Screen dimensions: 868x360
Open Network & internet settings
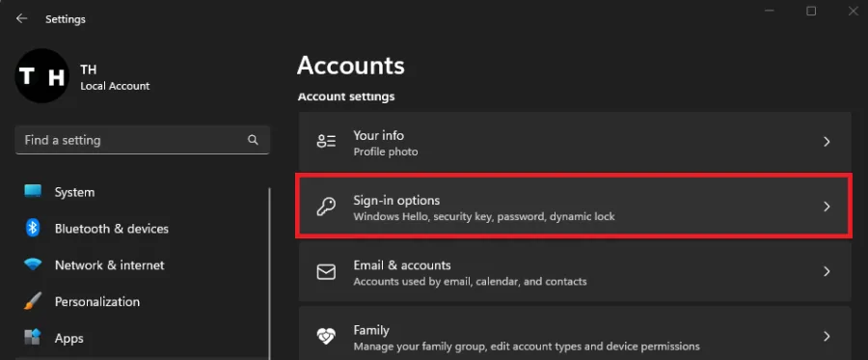pyautogui.click(x=110, y=265)
